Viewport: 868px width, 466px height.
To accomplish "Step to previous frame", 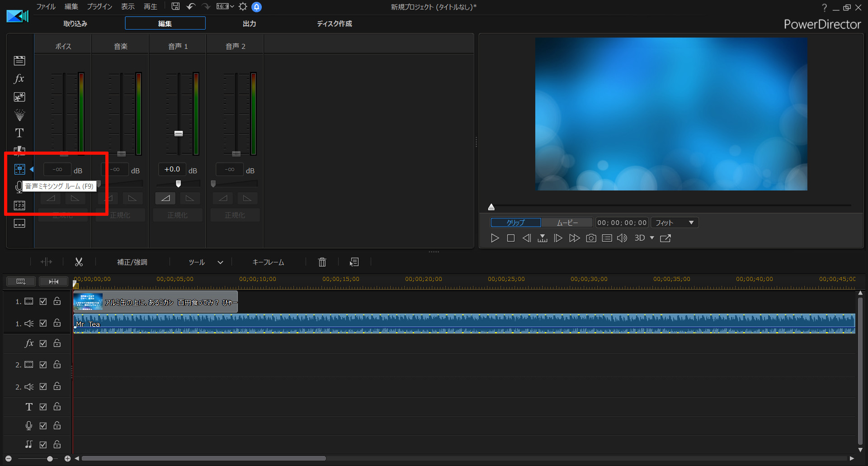I will pyautogui.click(x=527, y=238).
